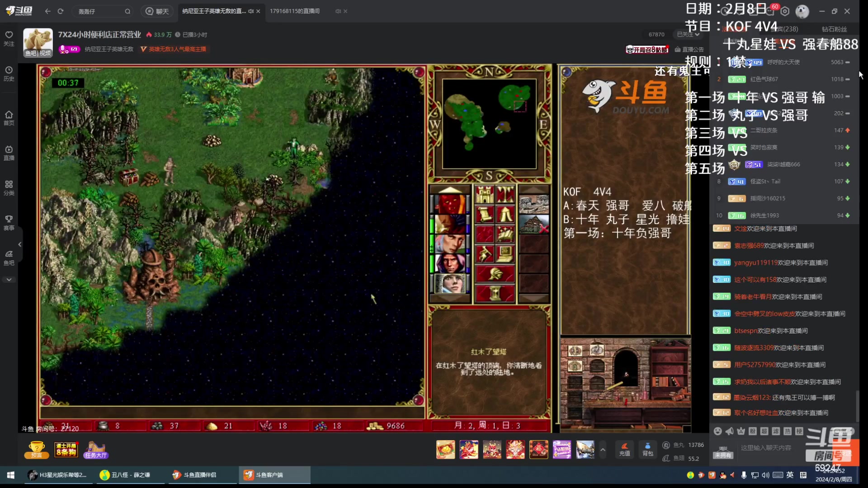Open the Quest Log scroll button

[x=485, y=215]
